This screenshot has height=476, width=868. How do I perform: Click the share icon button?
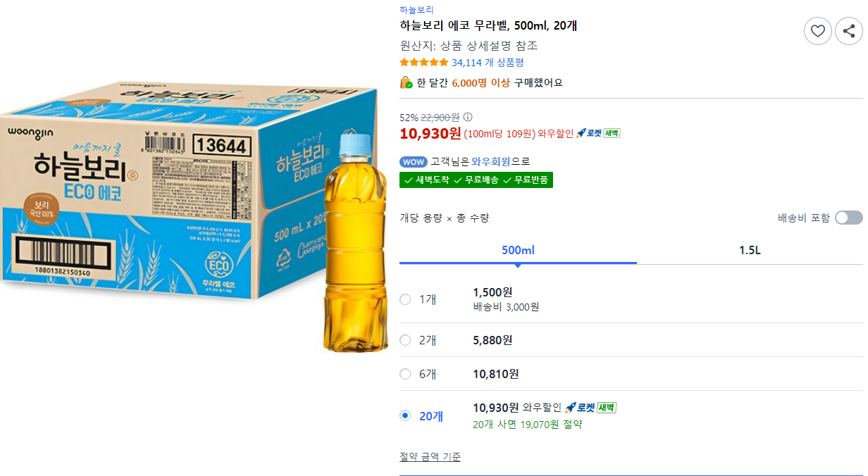tap(848, 31)
